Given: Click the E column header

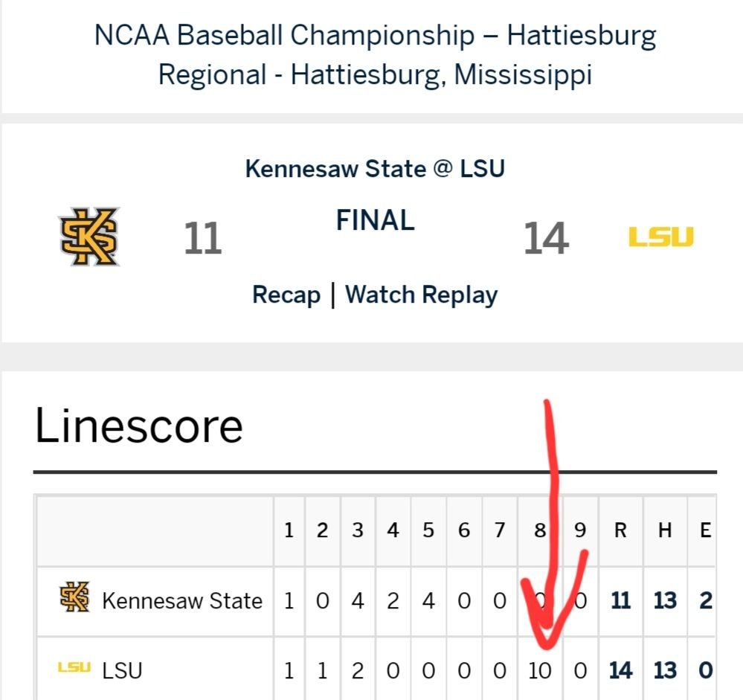Looking at the screenshot, I should point(706,530).
